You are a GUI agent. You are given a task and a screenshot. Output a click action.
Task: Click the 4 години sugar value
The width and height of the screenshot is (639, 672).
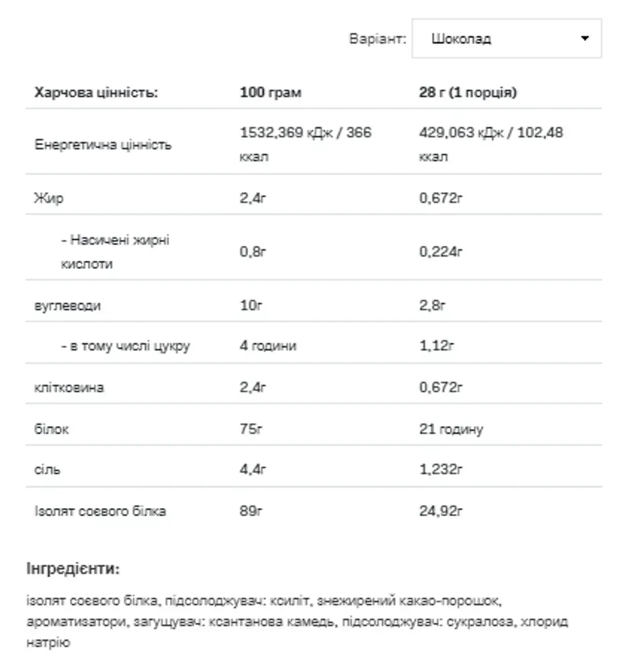click(x=268, y=346)
